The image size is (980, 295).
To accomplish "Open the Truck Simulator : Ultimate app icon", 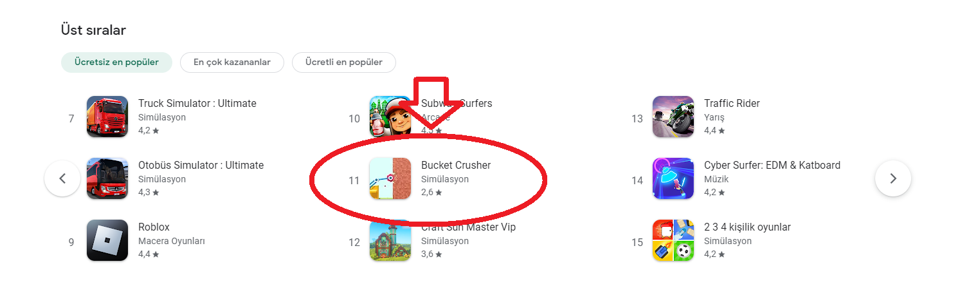I will click(x=107, y=117).
